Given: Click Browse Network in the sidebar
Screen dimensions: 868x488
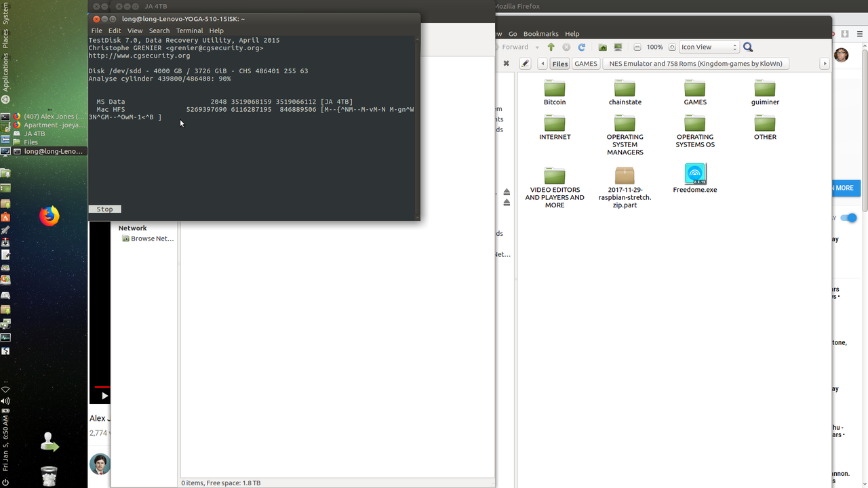Looking at the screenshot, I should pyautogui.click(x=149, y=239).
